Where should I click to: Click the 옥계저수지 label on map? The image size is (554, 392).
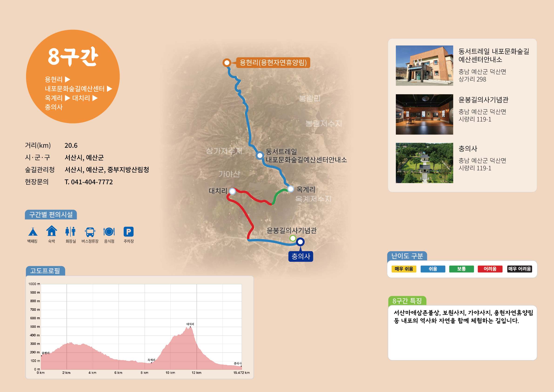[x=313, y=199]
